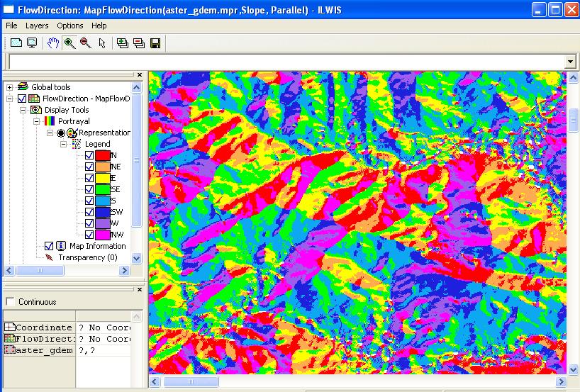
Task: Open the command line dropdown arrow
Action: point(570,62)
